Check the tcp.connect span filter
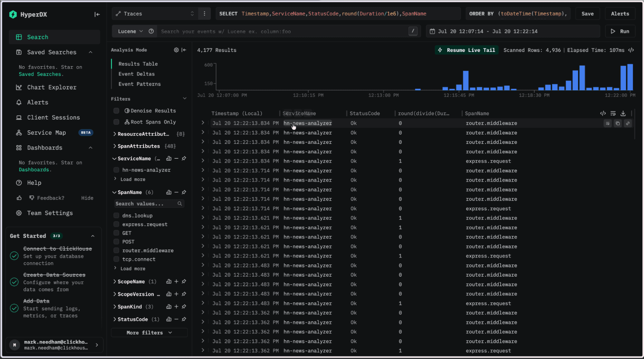 pyautogui.click(x=116, y=259)
